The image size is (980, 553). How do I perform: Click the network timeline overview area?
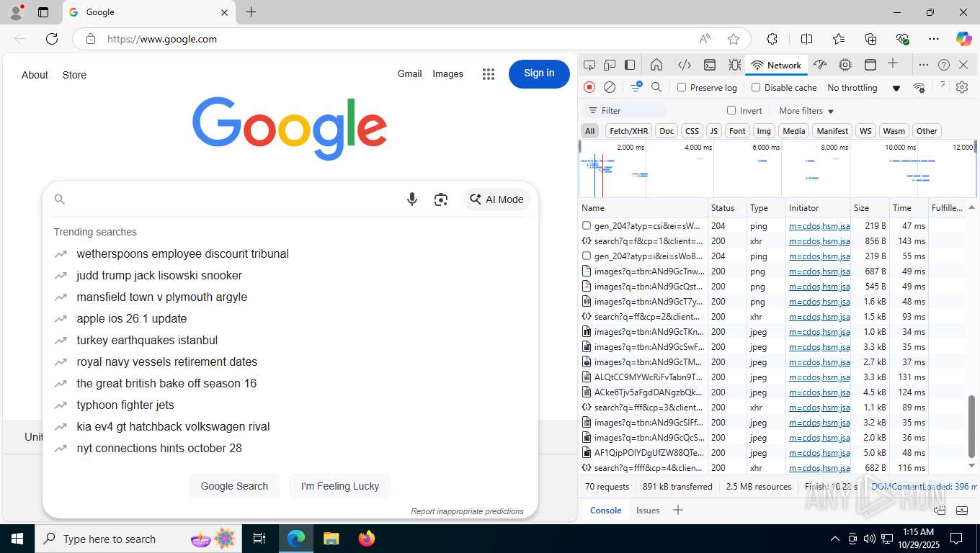coord(778,169)
